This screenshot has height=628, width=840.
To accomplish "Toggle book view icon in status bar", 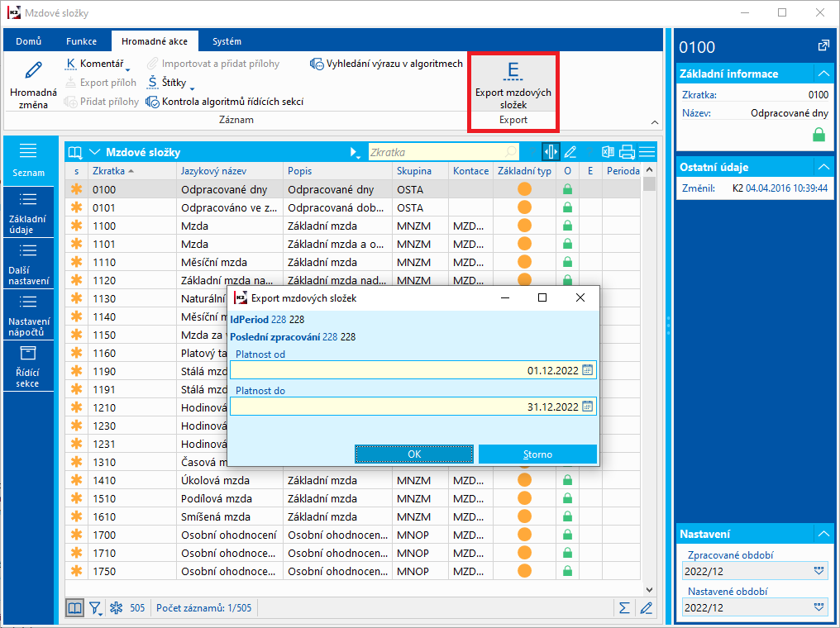I will [x=75, y=608].
